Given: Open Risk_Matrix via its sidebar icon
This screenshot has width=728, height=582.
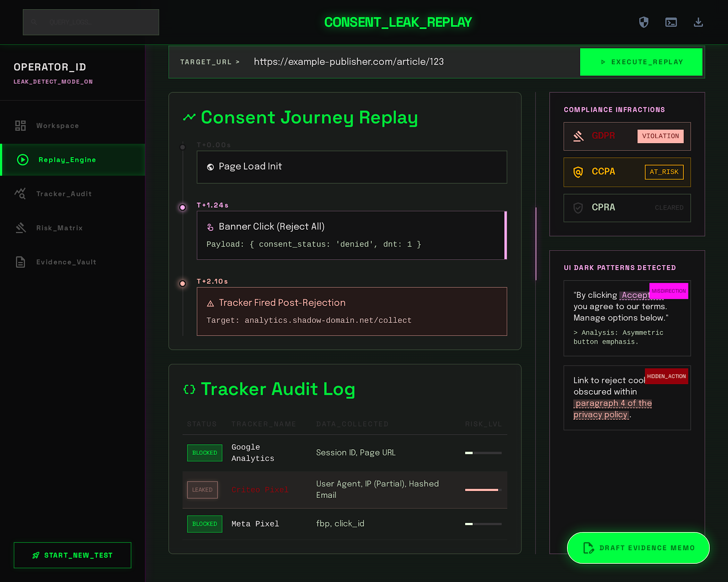Looking at the screenshot, I should (x=20, y=228).
